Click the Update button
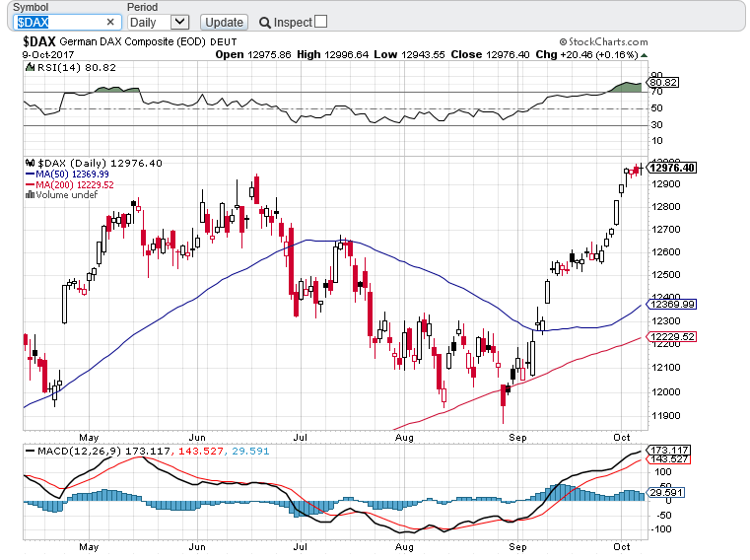 click(224, 23)
